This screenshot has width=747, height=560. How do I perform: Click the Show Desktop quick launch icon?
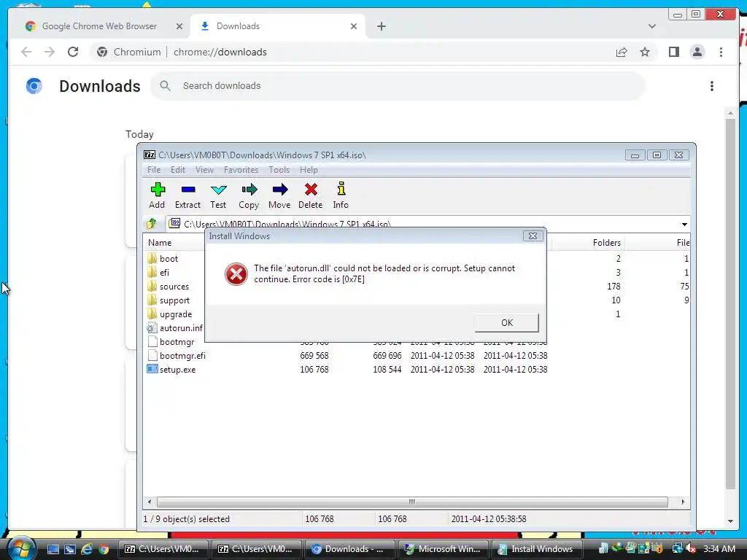53,549
